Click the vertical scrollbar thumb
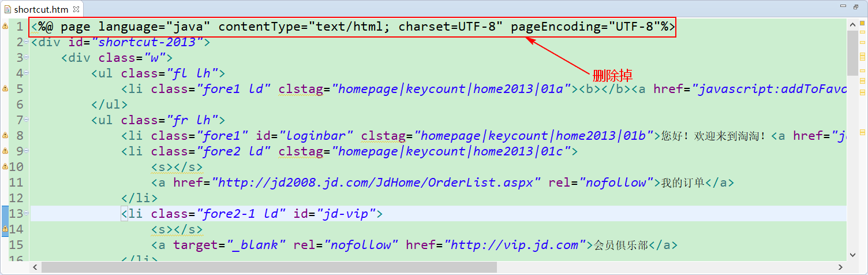Image resolution: width=868 pixels, height=275 pixels. [x=852, y=53]
